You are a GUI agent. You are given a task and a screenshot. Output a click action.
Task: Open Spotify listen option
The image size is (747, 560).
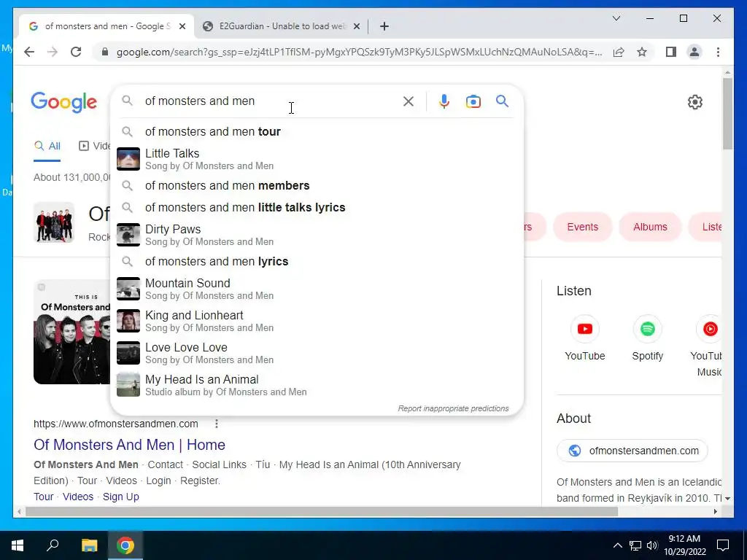[x=648, y=338]
